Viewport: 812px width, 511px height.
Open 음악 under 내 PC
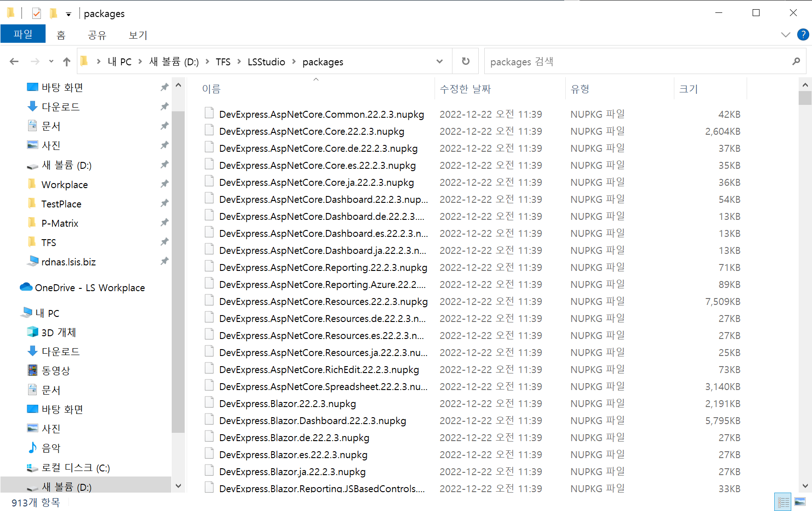pyautogui.click(x=51, y=448)
